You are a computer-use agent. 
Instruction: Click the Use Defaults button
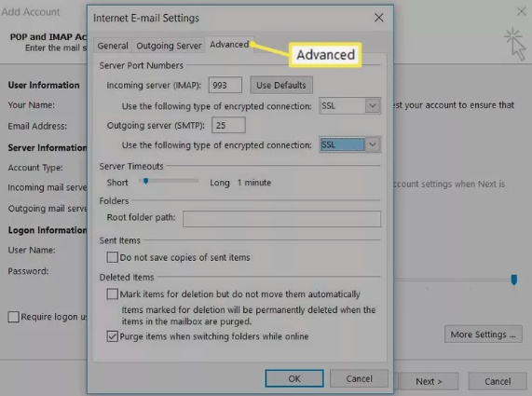(x=281, y=85)
